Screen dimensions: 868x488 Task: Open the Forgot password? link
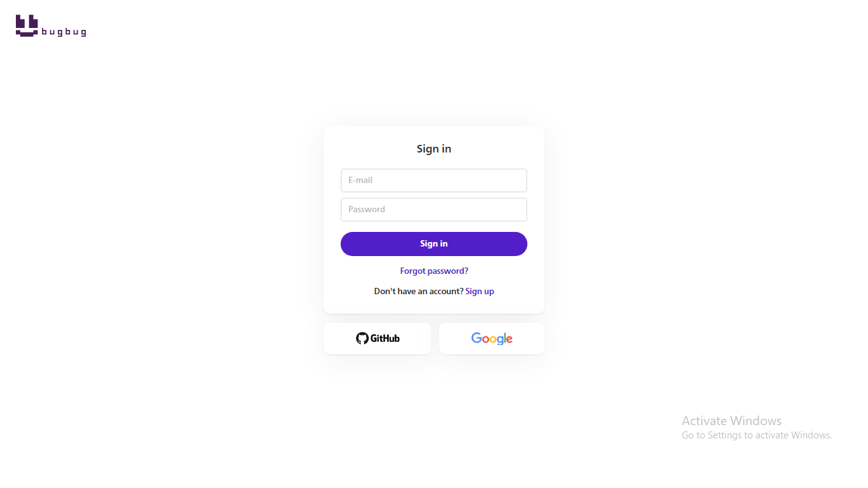tap(434, 271)
